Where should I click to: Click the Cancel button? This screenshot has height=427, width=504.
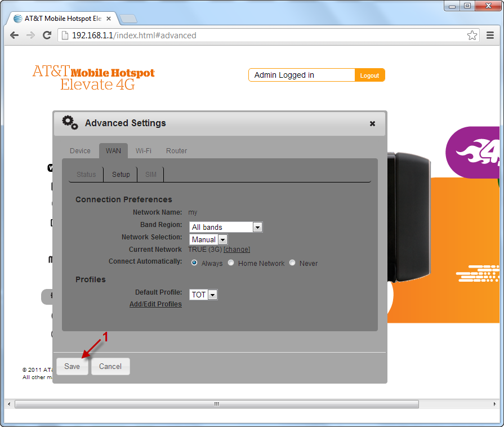(110, 366)
